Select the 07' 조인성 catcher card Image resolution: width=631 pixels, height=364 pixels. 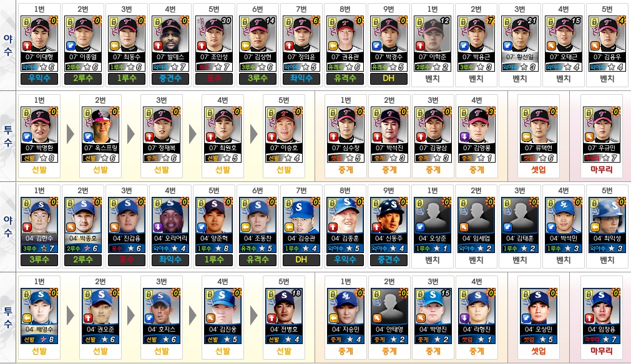tap(214, 44)
